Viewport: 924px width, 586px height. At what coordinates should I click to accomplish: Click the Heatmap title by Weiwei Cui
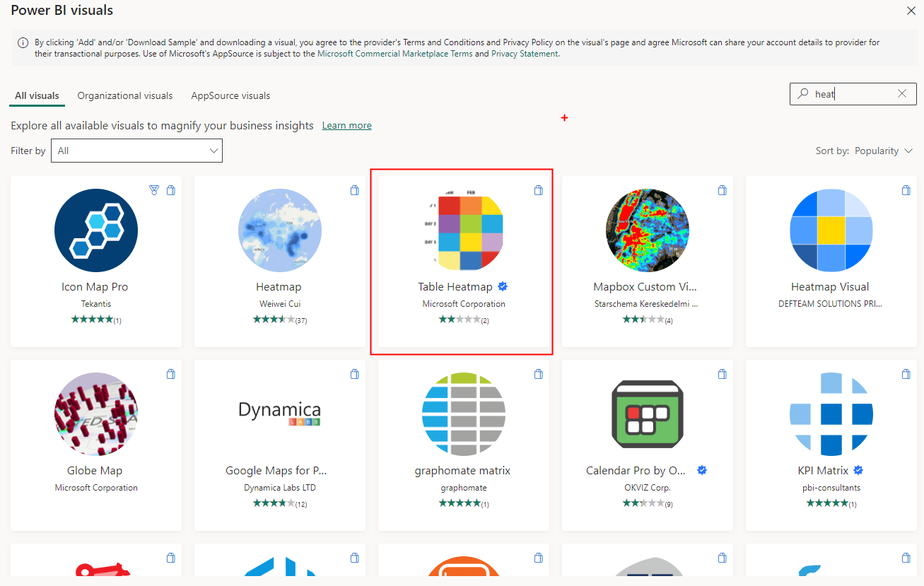pyautogui.click(x=279, y=287)
